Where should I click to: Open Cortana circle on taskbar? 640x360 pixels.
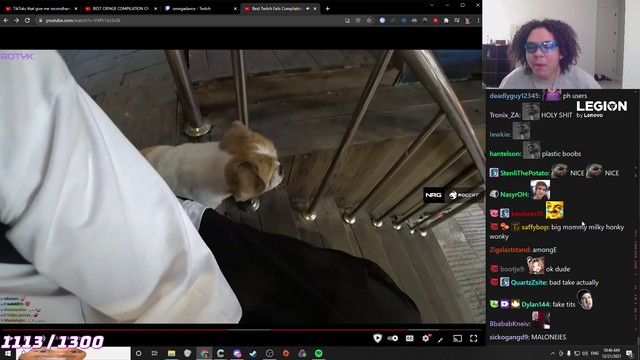coord(139,353)
